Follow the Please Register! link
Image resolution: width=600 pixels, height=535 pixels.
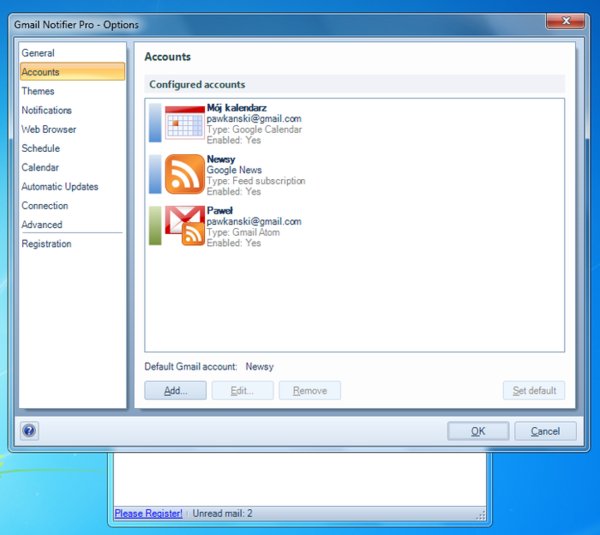coord(148,514)
